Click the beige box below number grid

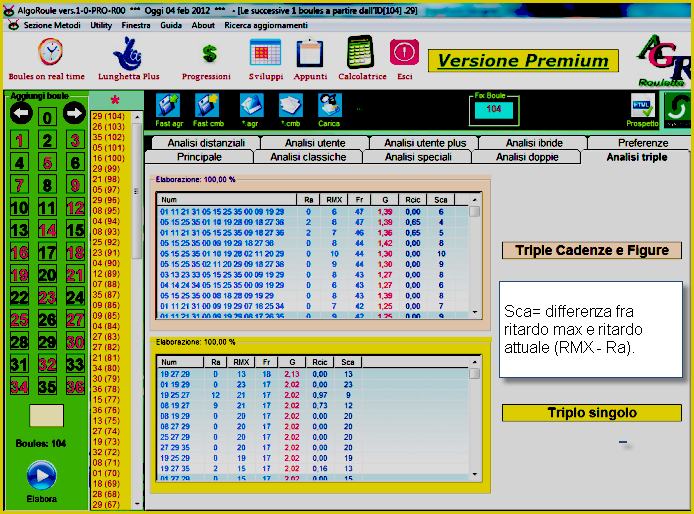click(x=46, y=416)
